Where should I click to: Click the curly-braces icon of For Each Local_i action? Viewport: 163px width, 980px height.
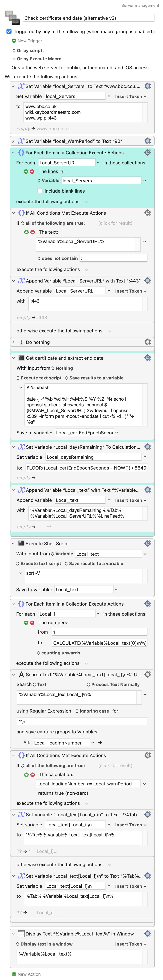21,604
